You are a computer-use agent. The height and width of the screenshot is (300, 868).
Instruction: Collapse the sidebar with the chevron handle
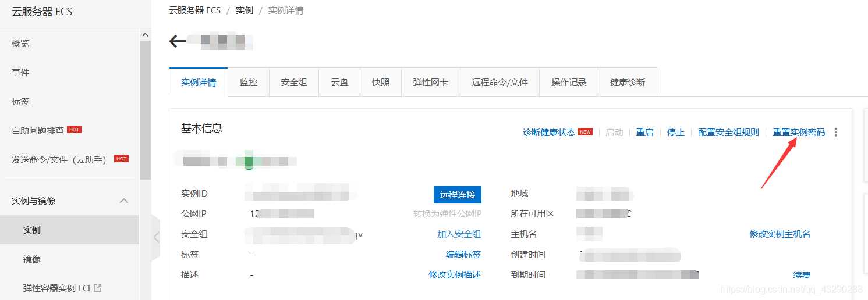[155, 237]
